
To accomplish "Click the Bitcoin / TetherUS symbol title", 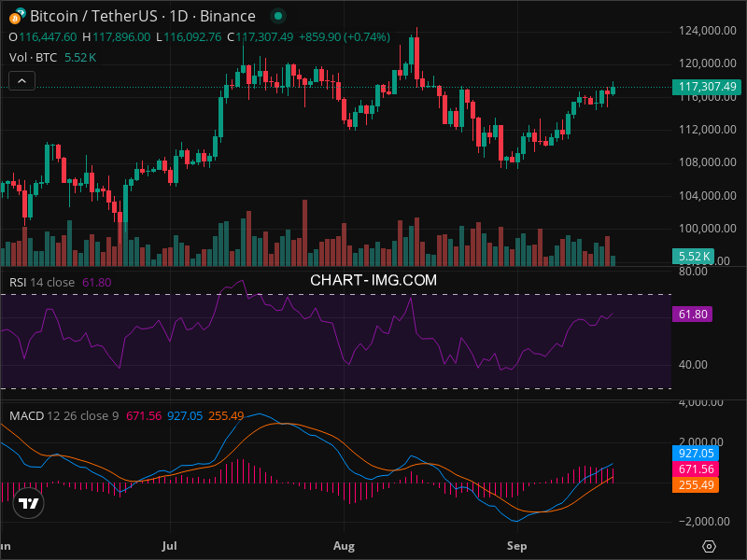I will click(142, 16).
